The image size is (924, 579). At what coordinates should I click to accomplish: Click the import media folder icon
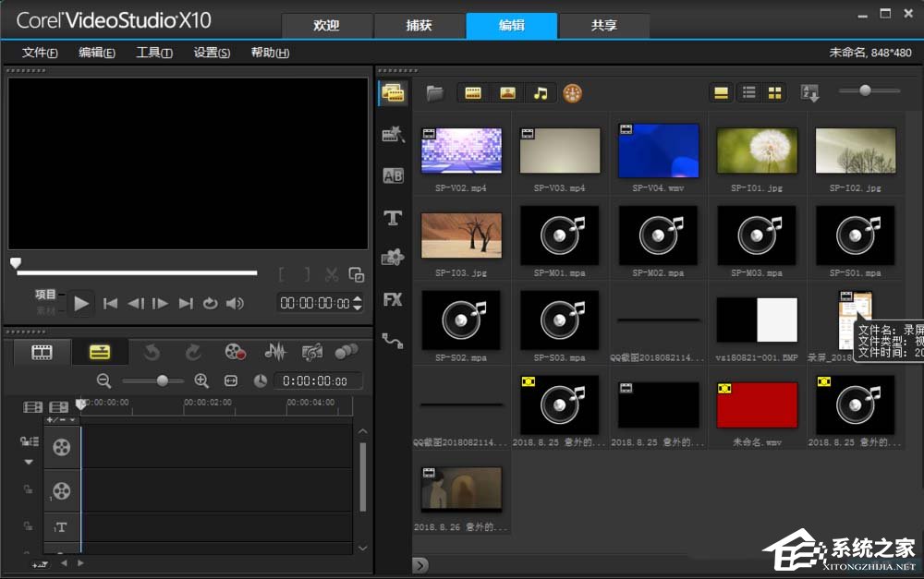435,93
